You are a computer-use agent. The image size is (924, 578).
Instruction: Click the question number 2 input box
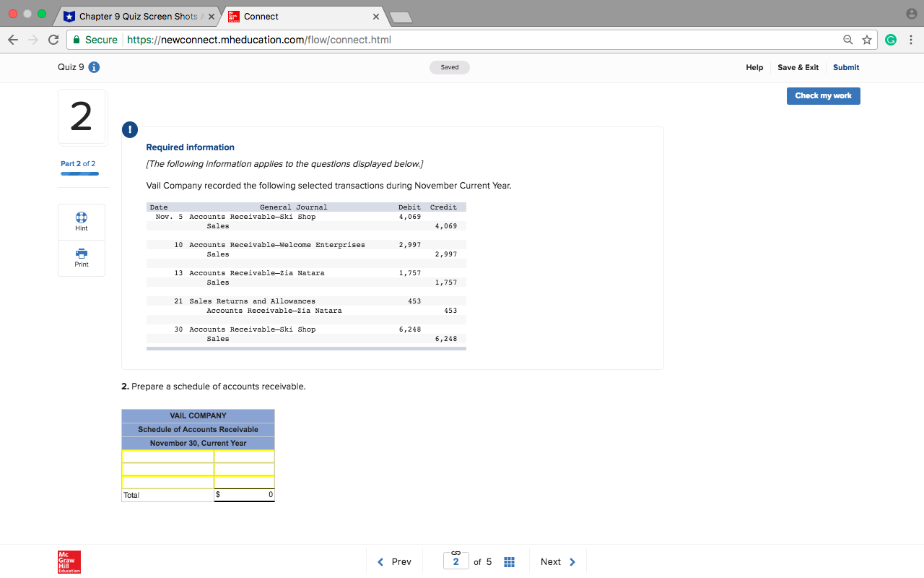click(x=456, y=561)
